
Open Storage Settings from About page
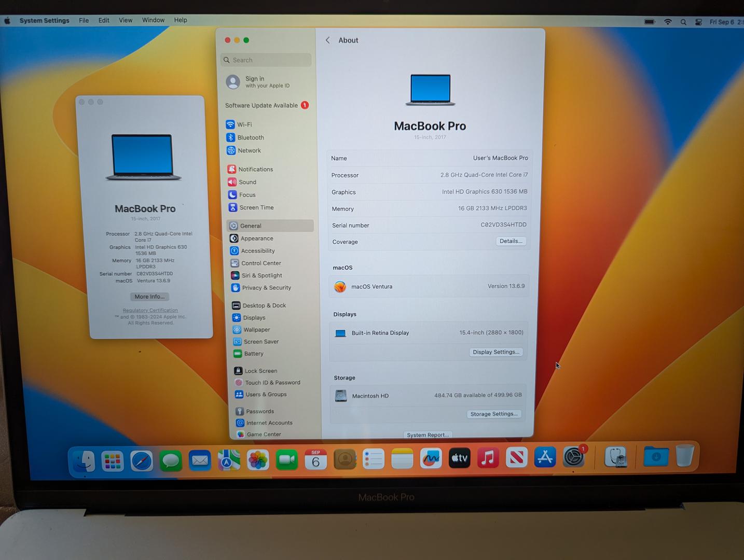coord(494,414)
